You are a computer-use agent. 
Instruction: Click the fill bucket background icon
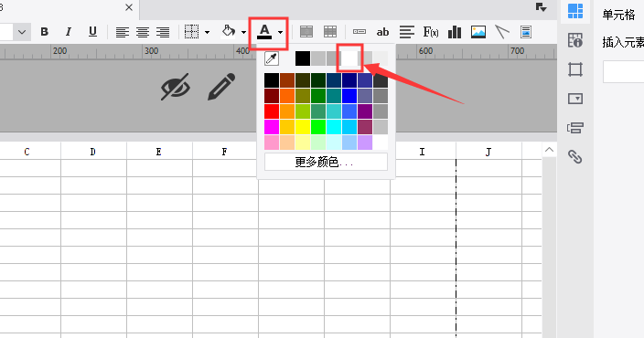tap(229, 32)
